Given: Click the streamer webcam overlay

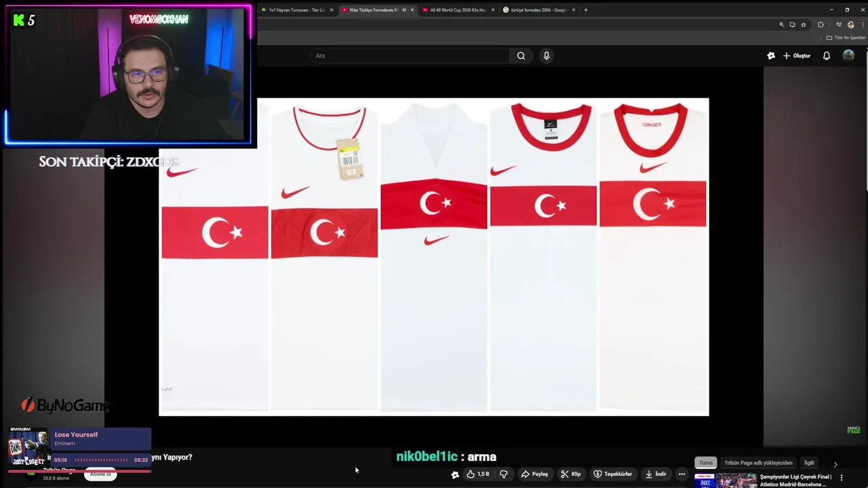Looking at the screenshot, I should [x=128, y=75].
